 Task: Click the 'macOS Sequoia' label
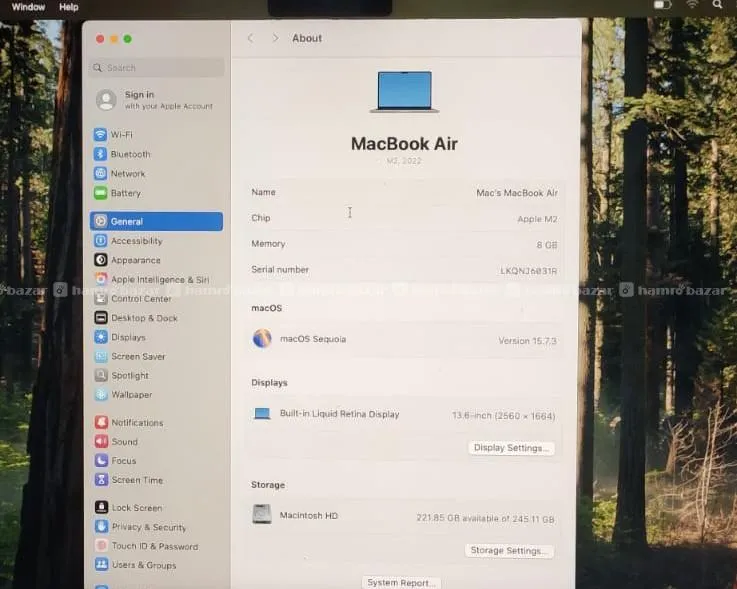click(313, 339)
